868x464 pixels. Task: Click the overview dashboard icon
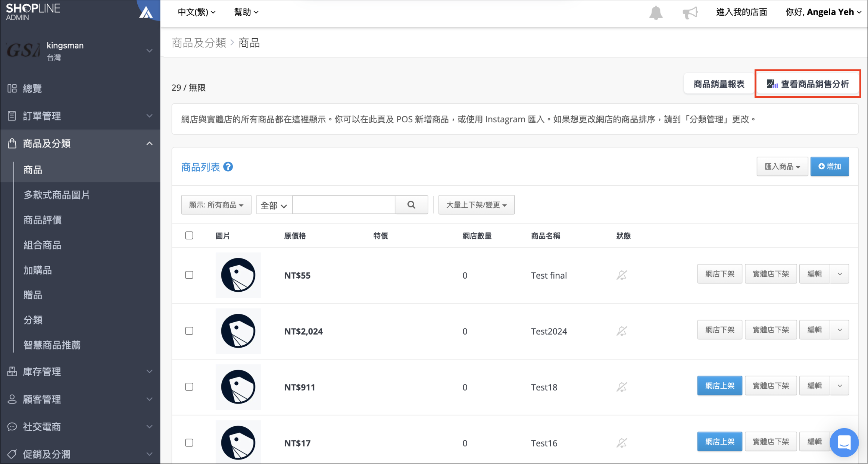click(x=12, y=88)
